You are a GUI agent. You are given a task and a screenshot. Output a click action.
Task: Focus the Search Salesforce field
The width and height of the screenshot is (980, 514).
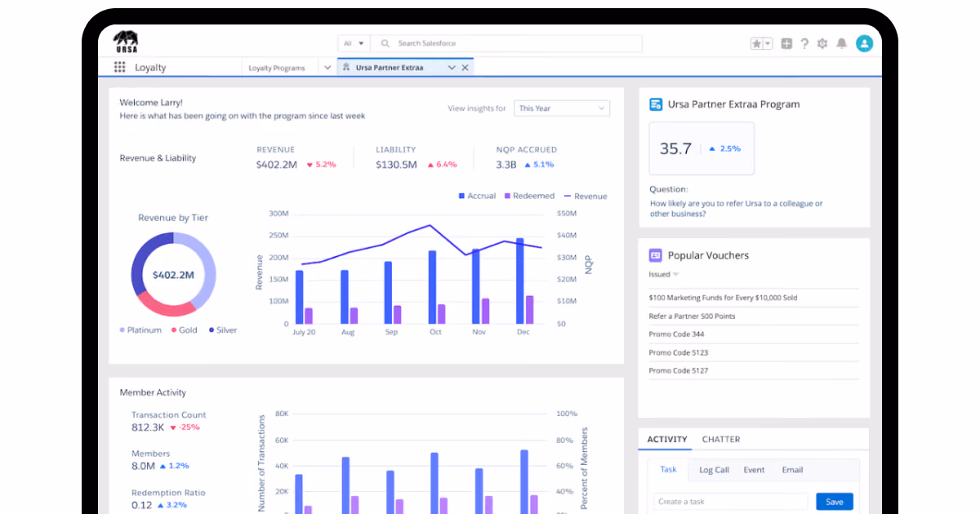pos(506,44)
